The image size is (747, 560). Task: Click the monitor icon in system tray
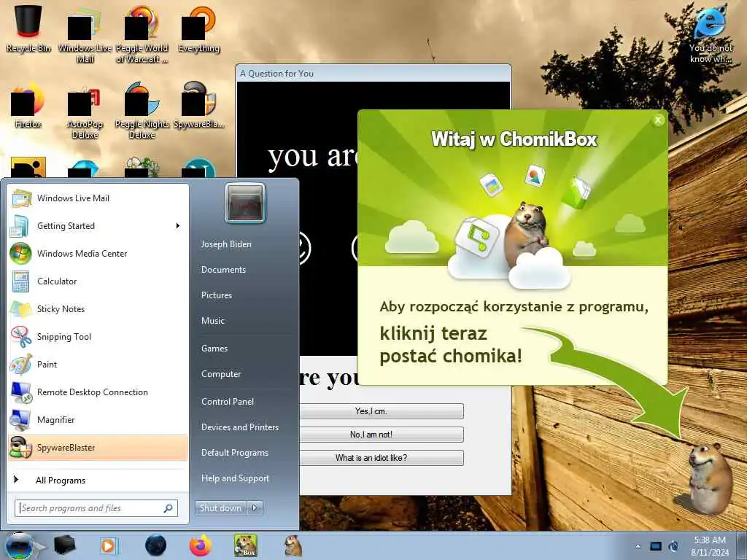(x=656, y=546)
